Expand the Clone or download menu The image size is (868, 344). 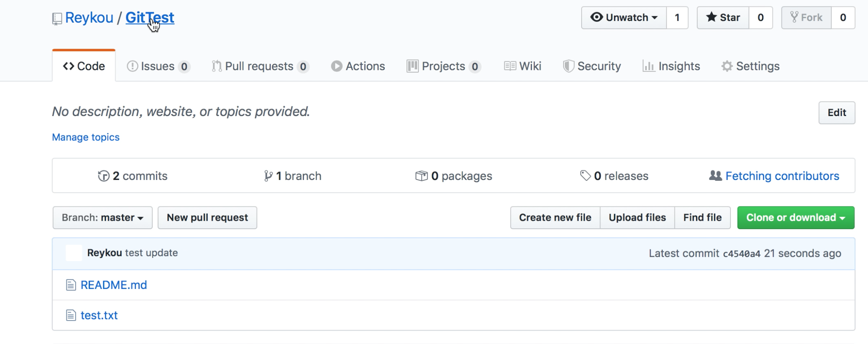tap(796, 218)
